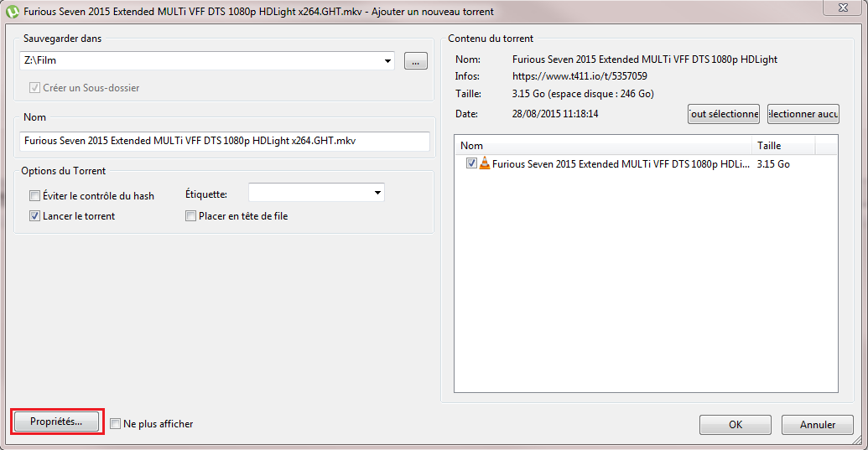
Task: Click the Taille value 3.15 Go (espace disque)
Action: pyautogui.click(x=583, y=94)
